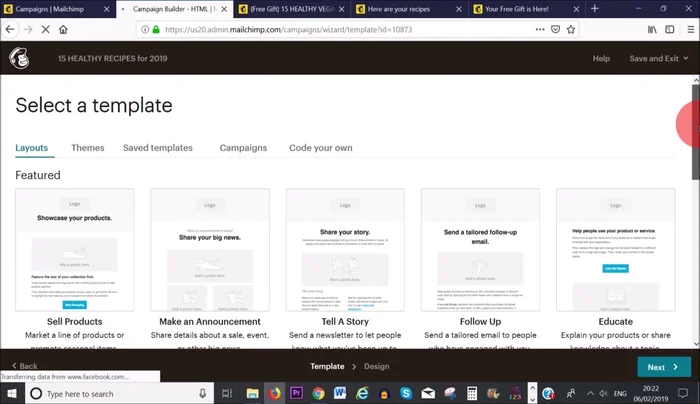Toggle the Firefox sidebar icon
700x404 pixels.
tap(670, 29)
